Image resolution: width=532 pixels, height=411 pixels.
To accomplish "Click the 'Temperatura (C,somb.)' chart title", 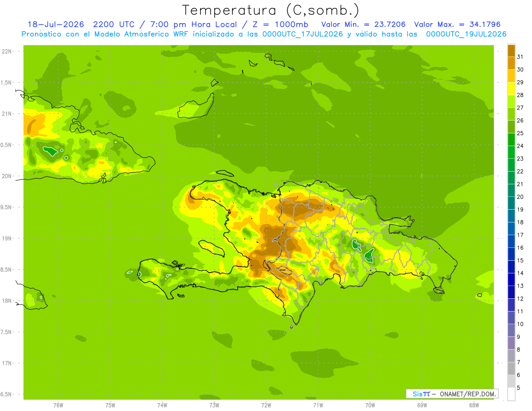I will 270,10.
